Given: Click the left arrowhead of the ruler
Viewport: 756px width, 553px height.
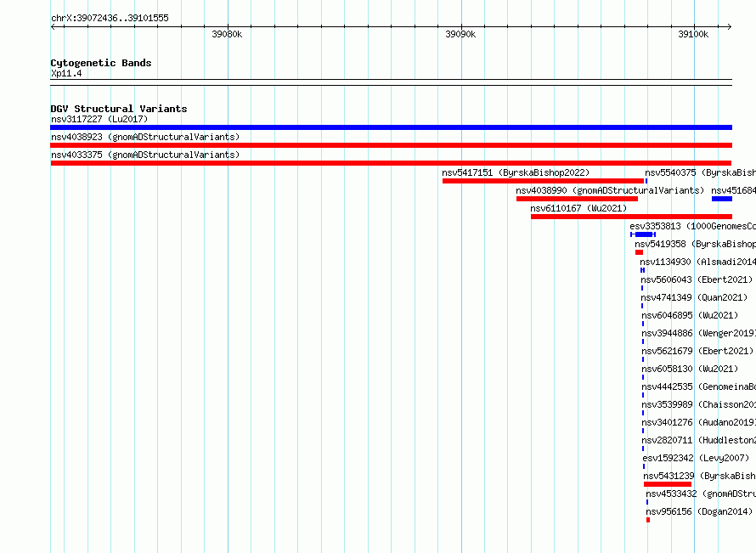Looking at the screenshot, I should pyautogui.click(x=53, y=26).
